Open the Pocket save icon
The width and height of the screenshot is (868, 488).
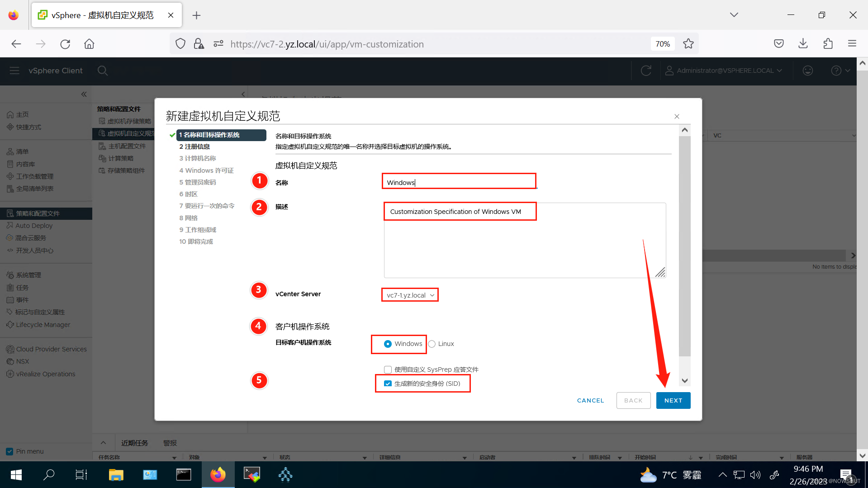point(779,44)
